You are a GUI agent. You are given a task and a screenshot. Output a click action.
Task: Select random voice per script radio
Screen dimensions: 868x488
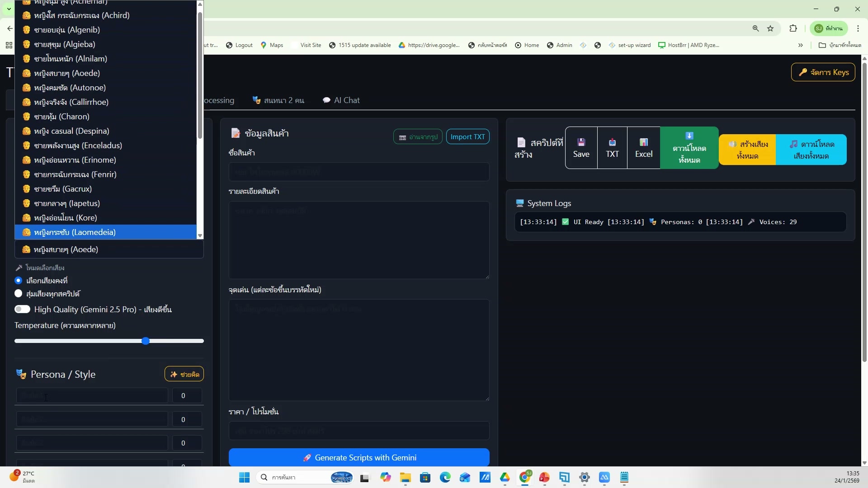(x=19, y=294)
